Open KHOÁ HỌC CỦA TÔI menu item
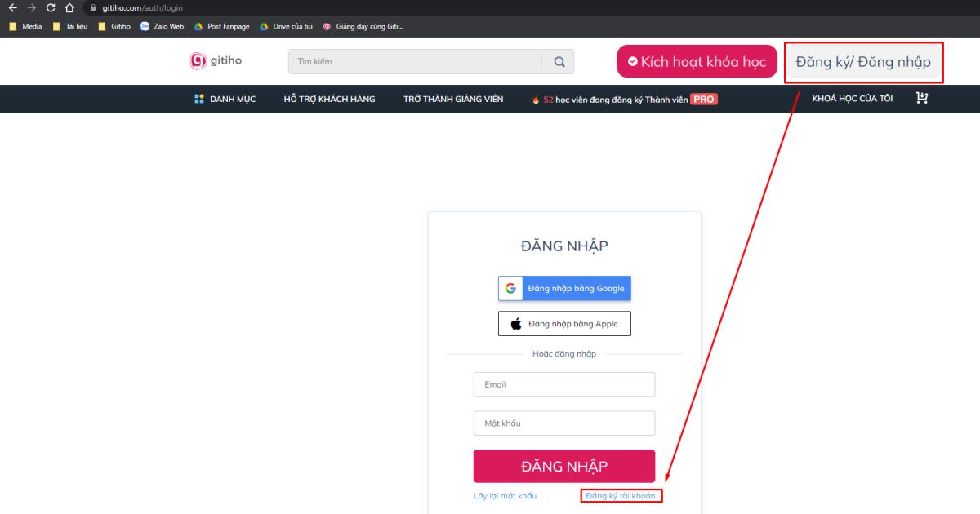 852,99
